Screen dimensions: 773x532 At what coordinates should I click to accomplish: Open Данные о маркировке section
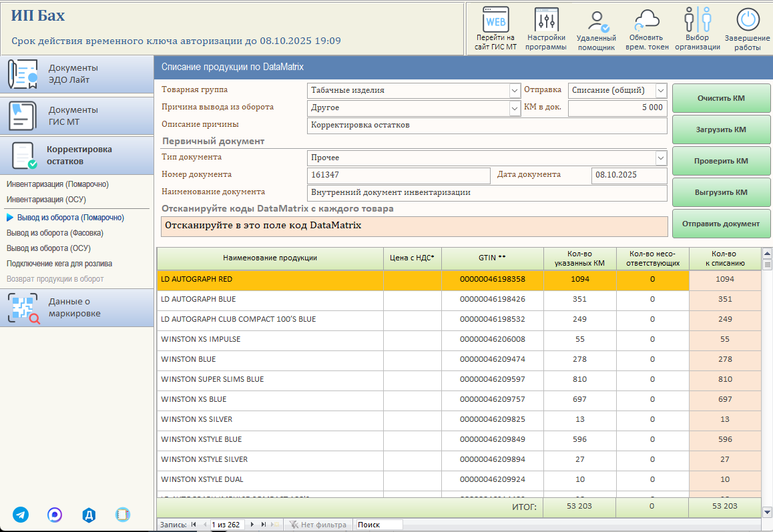77,308
